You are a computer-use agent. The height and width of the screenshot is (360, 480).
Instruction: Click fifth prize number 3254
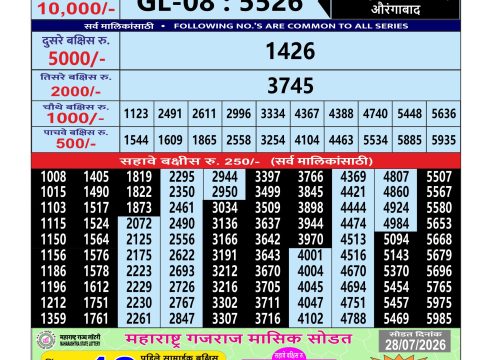pos(273,140)
